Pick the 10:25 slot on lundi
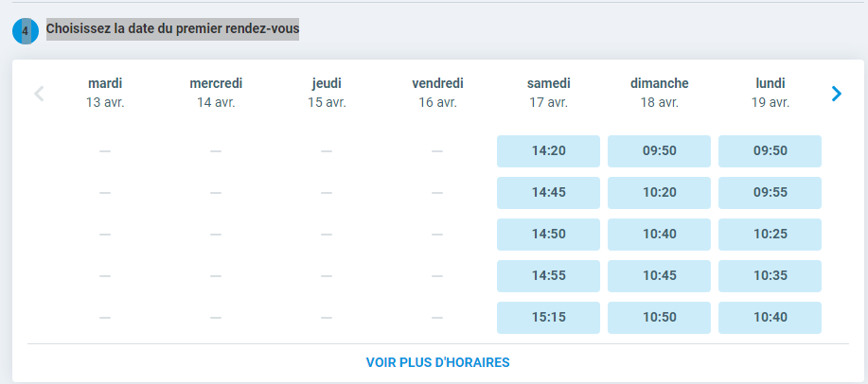The height and width of the screenshot is (384, 868). (x=770, y=234)
